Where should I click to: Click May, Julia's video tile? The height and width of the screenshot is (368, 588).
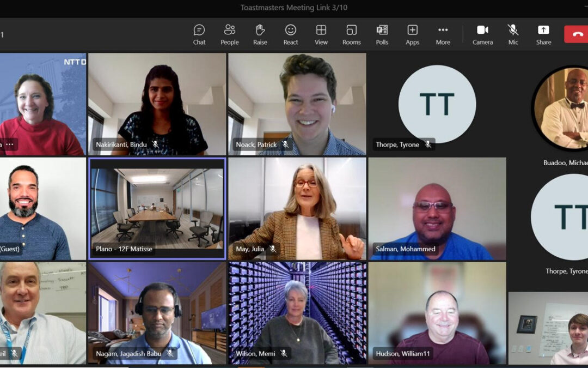click(x=297, y=208)
